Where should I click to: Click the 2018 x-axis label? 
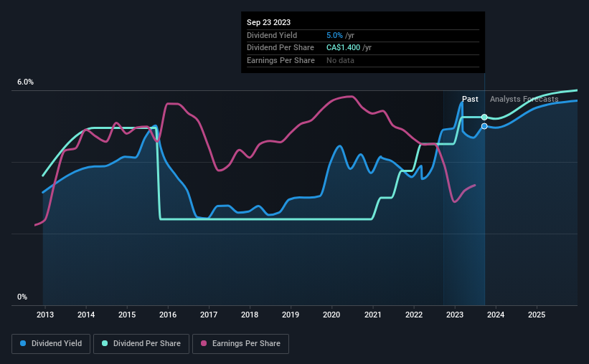[250, 315]
